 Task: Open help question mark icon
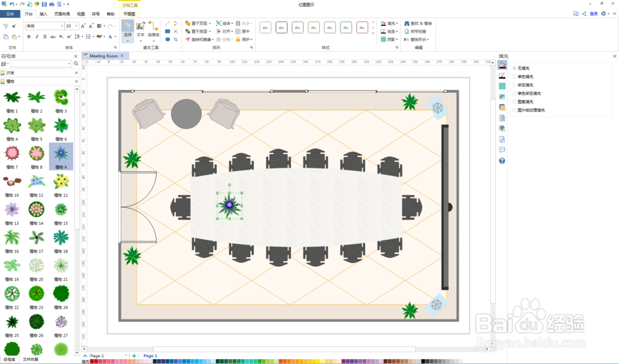(502, 161)
